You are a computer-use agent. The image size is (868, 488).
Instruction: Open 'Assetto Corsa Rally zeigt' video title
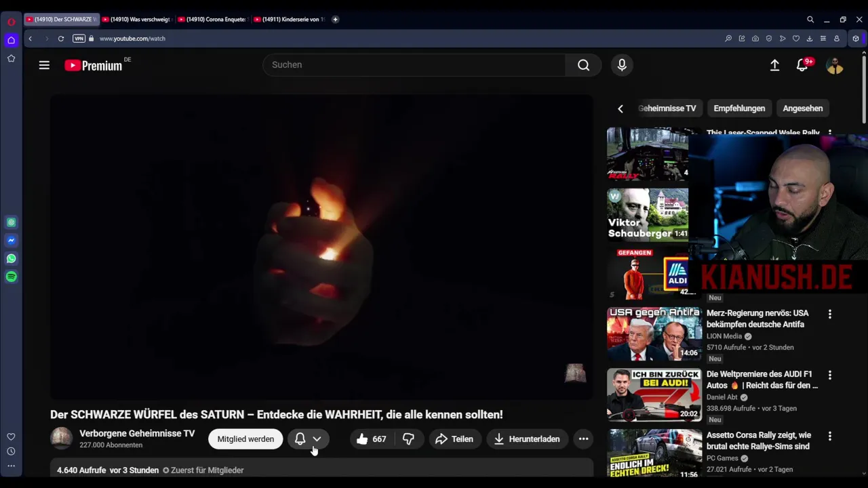[x=759, y=441]
